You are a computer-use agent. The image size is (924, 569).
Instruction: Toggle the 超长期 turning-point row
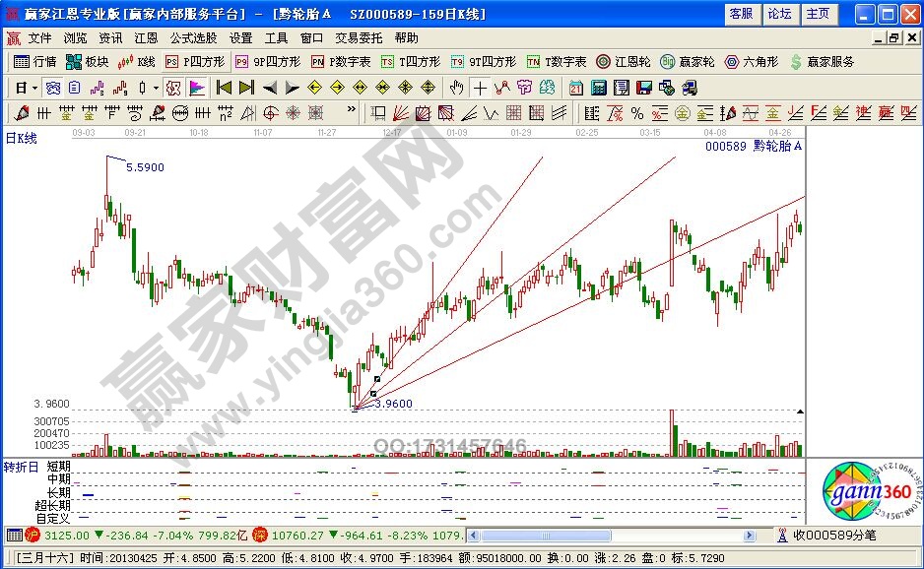pos(52,505)
